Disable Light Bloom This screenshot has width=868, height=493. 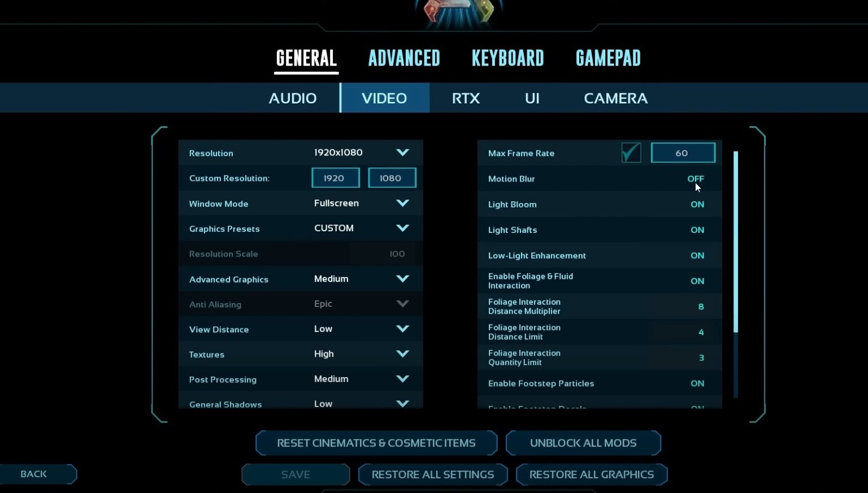(x=697, y=204)
